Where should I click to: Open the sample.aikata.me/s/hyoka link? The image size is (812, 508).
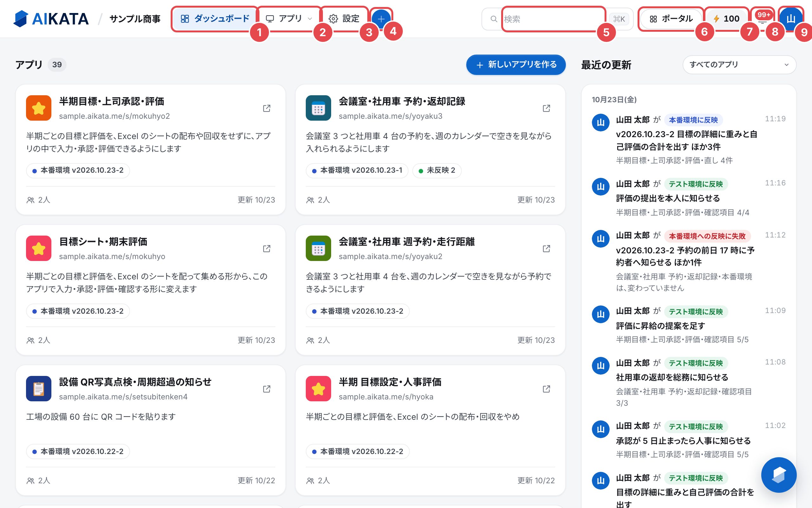tap(386, 397)
